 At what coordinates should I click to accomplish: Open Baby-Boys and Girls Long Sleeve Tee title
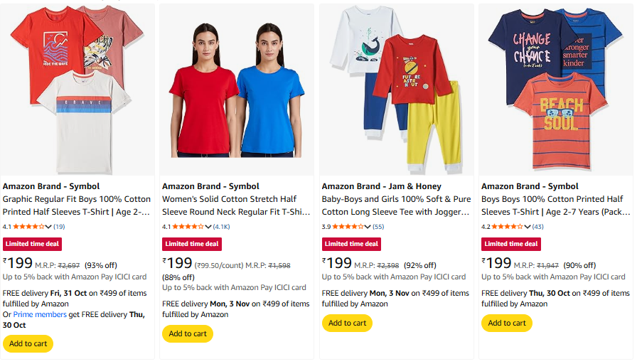pyautogui.click(x=396, y=205)
